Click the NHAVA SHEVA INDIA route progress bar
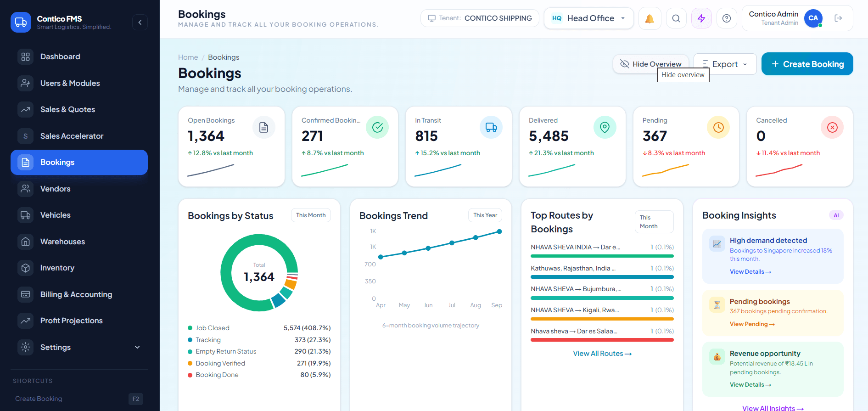This screenshot has width=868, height=411. [602, 256]
